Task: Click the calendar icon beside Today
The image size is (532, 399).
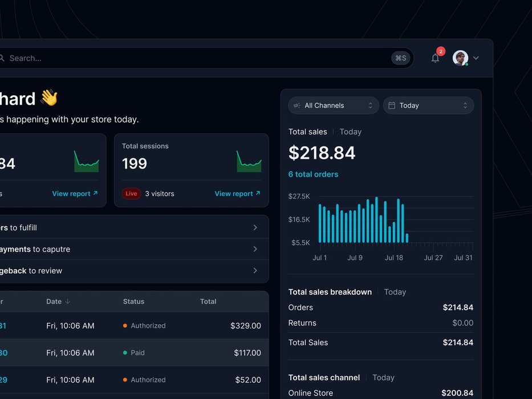Action: (391, 105)
